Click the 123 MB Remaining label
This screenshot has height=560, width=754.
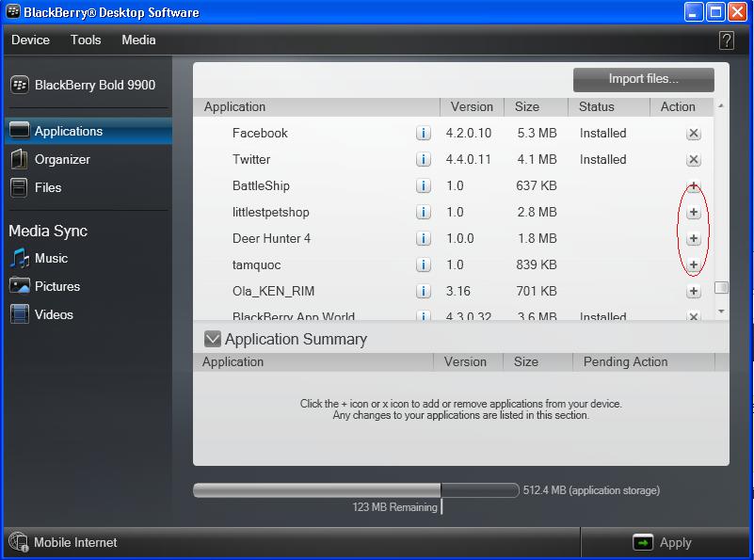click(394, 507)
